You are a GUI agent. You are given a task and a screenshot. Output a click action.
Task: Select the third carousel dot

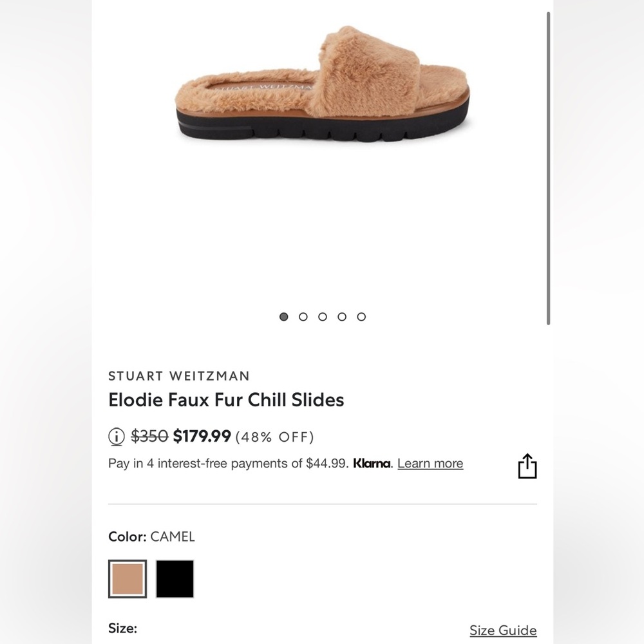(x=322, y=317)
